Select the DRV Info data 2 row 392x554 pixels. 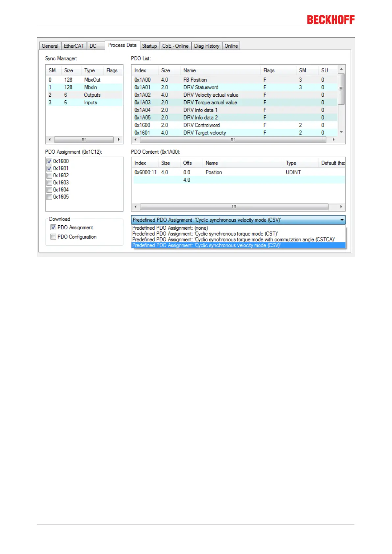[x=235, y=117]
